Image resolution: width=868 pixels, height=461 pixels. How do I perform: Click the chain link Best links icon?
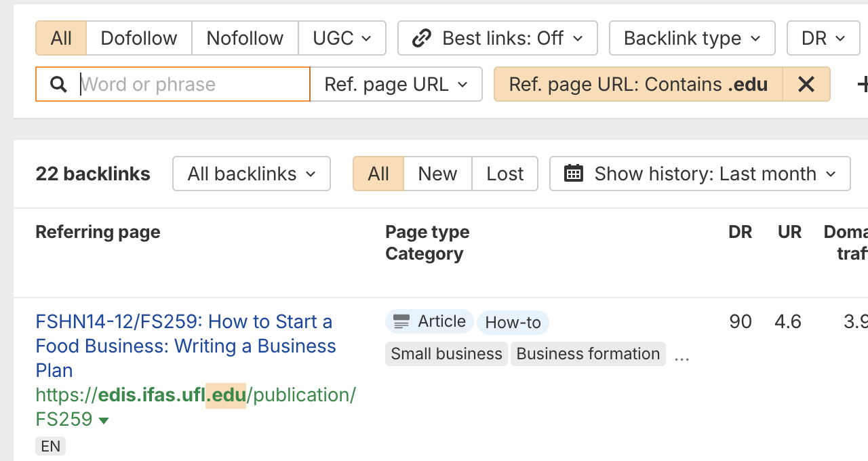coord(422,38)
